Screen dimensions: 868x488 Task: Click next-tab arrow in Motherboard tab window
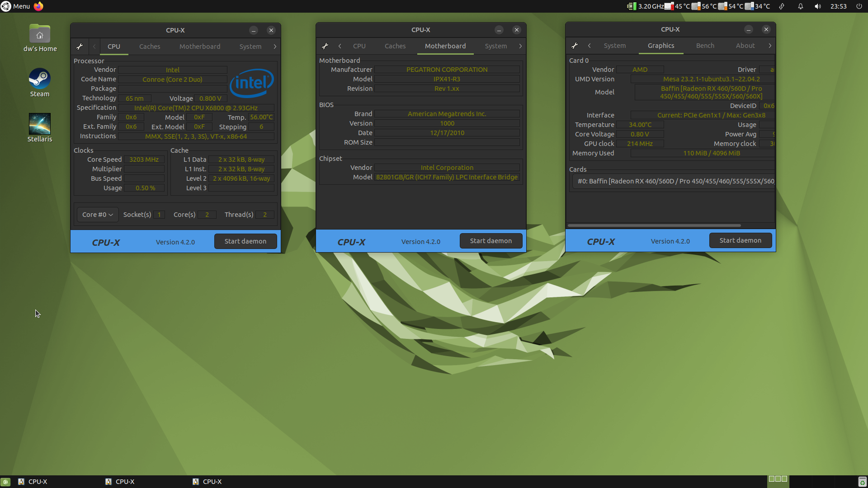(520, 46)
